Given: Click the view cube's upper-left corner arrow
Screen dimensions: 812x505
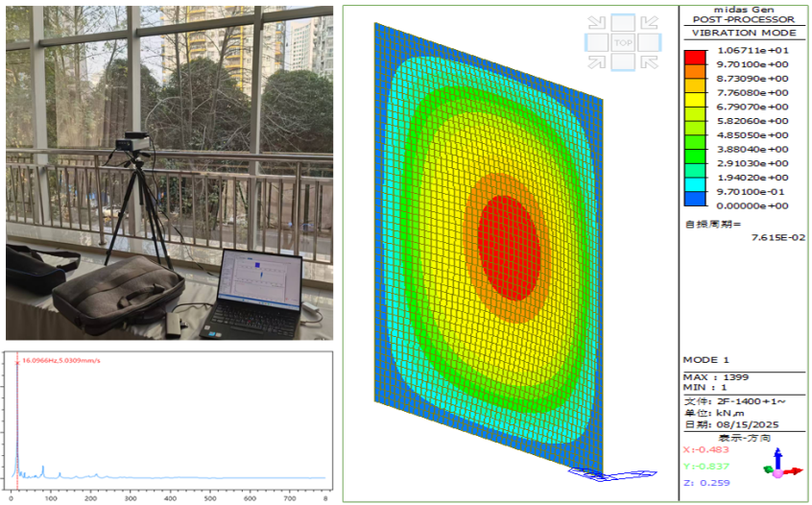Looking at the screenshot, I should (x=597, y=23).
